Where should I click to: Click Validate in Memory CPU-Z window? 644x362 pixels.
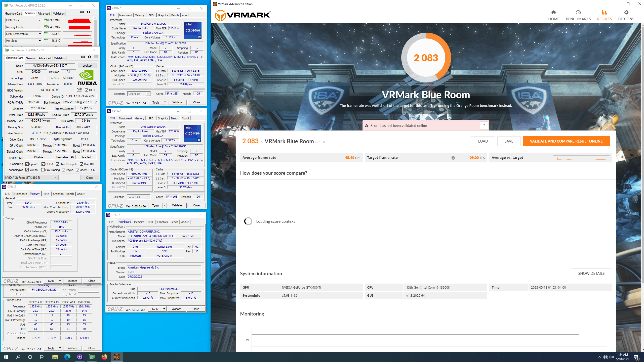(x=72, y=281)
